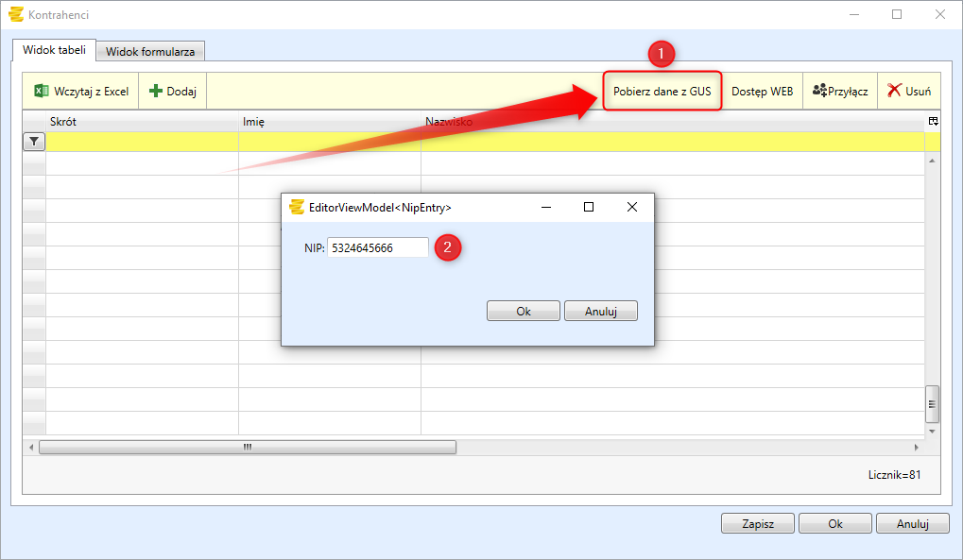Select the Widok tabeli tab
The height and width of the screenshot is (560, 963).
tap(53, 50)
